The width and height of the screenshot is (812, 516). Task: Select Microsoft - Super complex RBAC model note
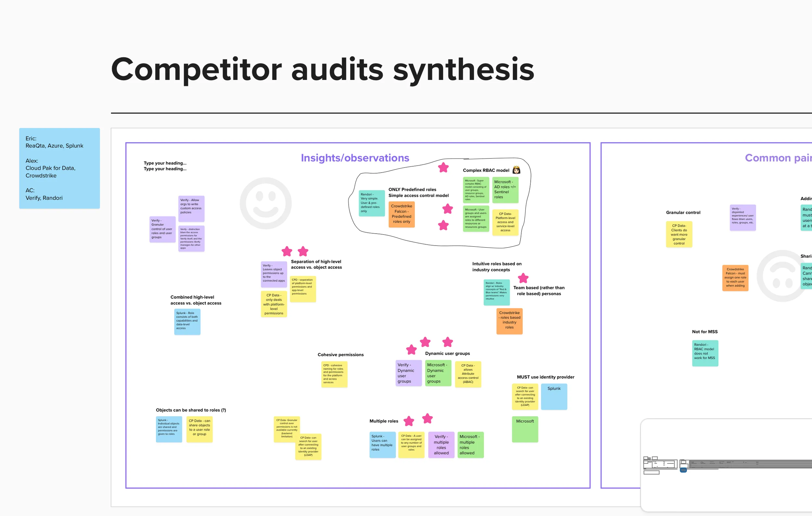(476, 190)
